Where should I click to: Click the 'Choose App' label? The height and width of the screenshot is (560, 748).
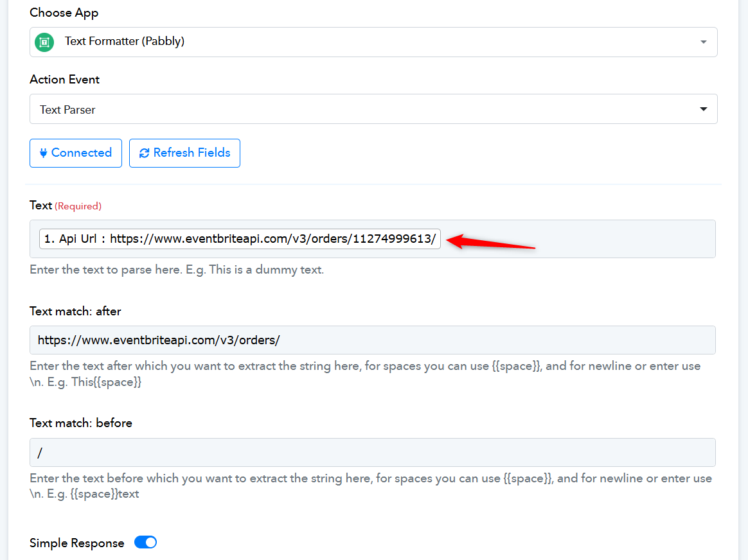64,12
